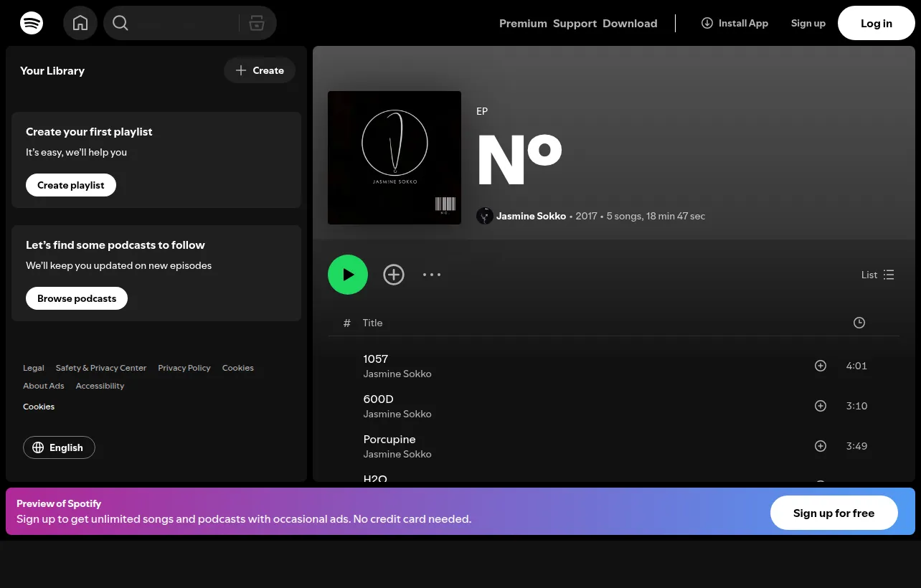The image size is (921, 588).
Task: Open the Cookies link beside Privacy Policy
Action: click(x=238, y=368)
